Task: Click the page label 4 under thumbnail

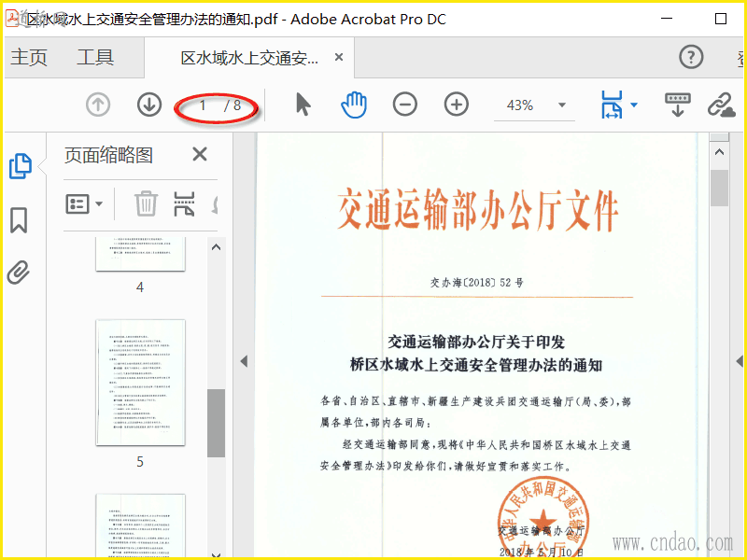Action: tap(139, 287)
